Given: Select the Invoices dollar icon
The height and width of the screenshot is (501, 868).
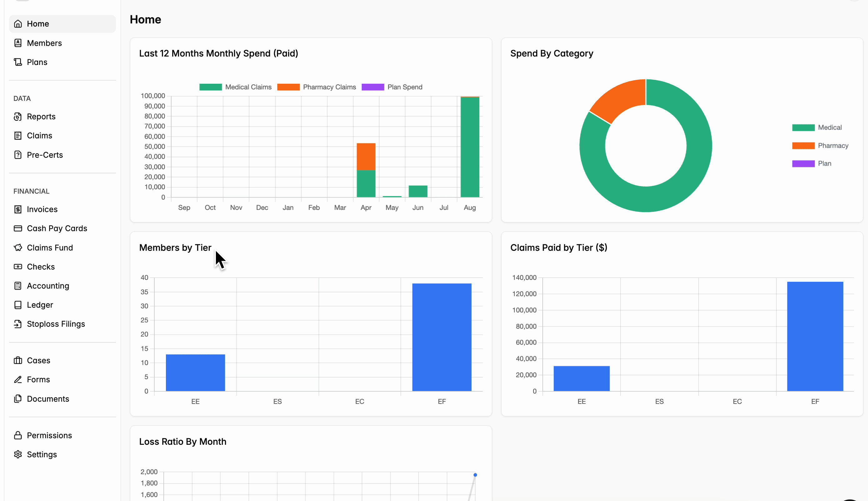Looking at the screenshot, I should (18, 209).
